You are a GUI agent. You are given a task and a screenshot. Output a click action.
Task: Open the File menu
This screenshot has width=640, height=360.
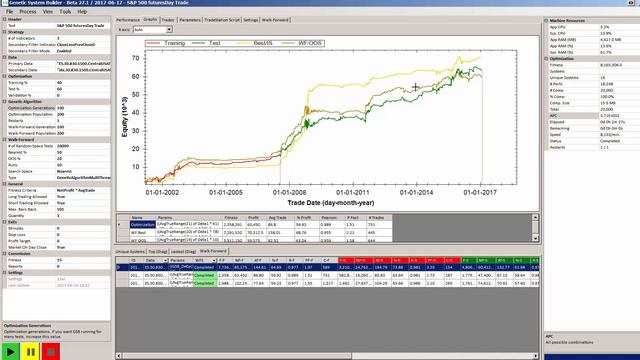[9, 11]
